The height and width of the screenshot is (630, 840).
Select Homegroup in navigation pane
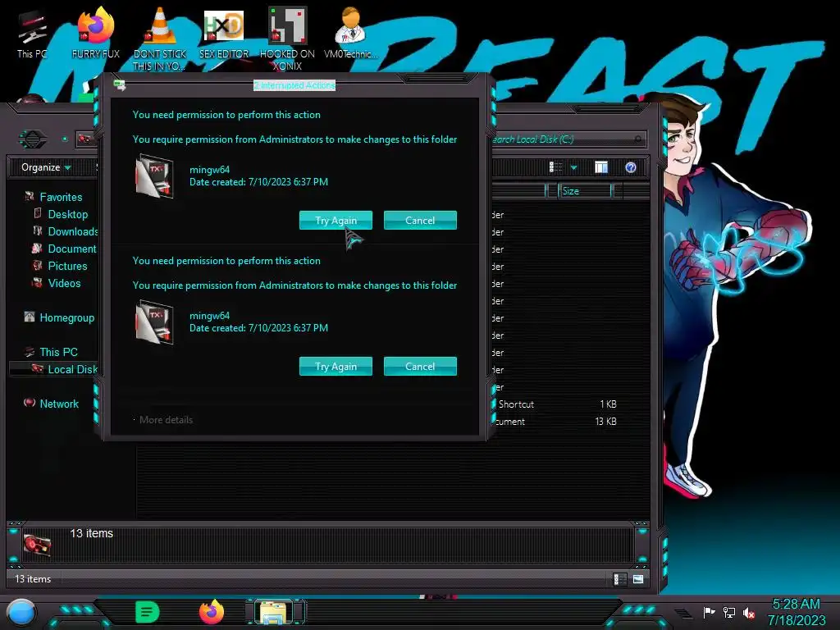66,317
